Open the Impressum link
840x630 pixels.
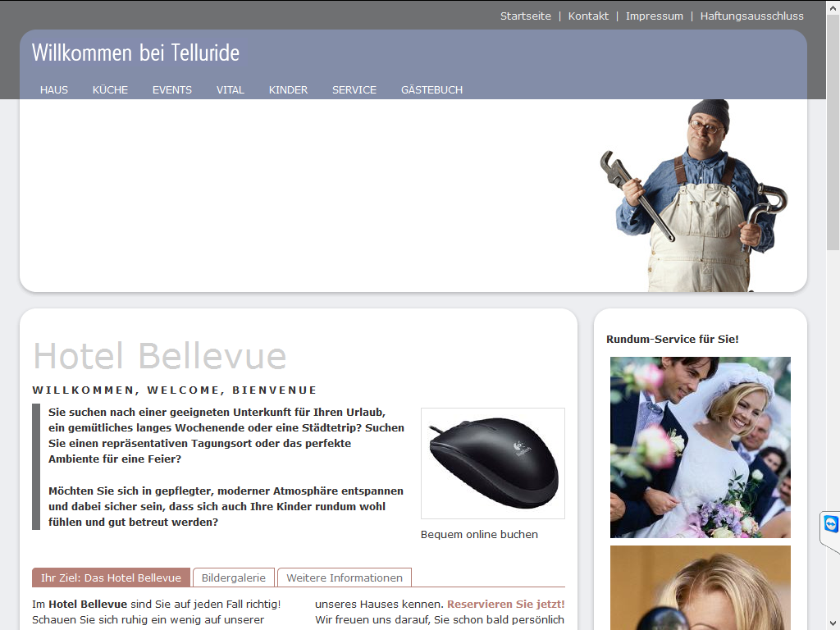[654, 16]
